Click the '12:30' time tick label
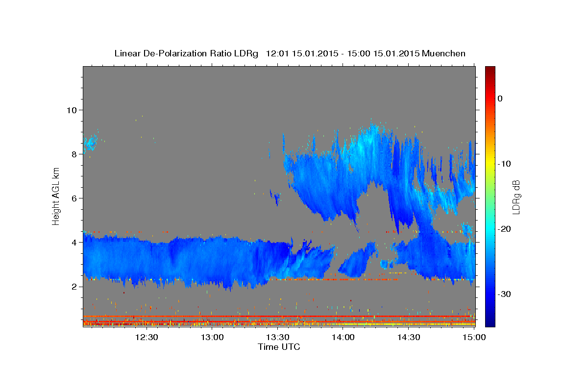This screenshot has width=588, height=392. point(147,337)
